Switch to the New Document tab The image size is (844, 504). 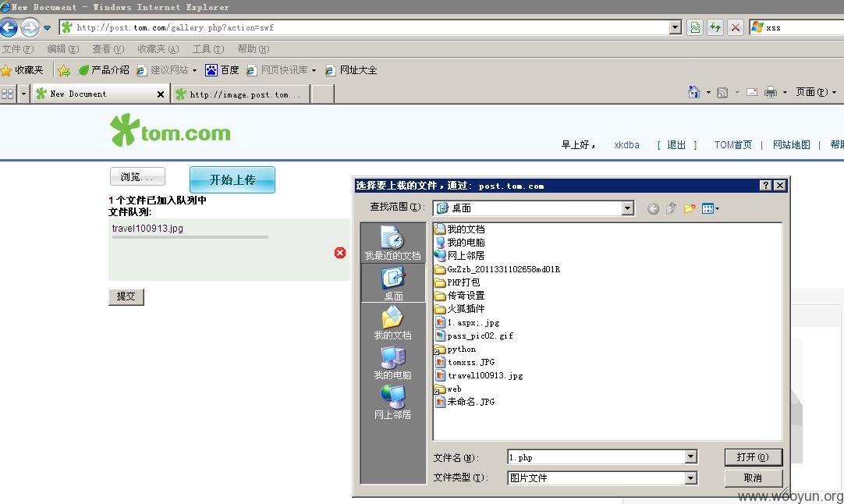pos(100,94)
